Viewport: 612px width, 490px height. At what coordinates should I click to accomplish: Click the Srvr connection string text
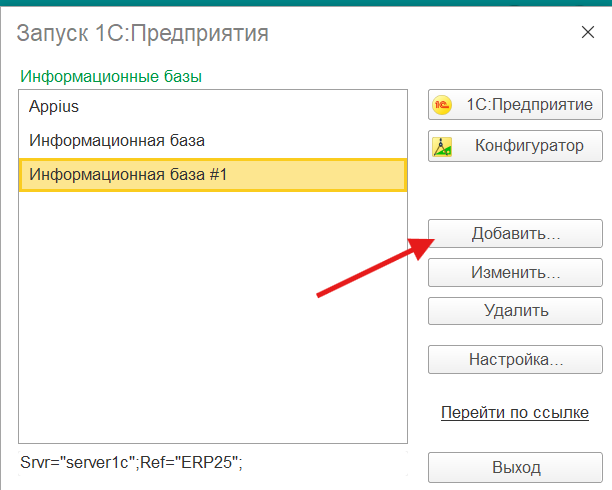[131, 463]
